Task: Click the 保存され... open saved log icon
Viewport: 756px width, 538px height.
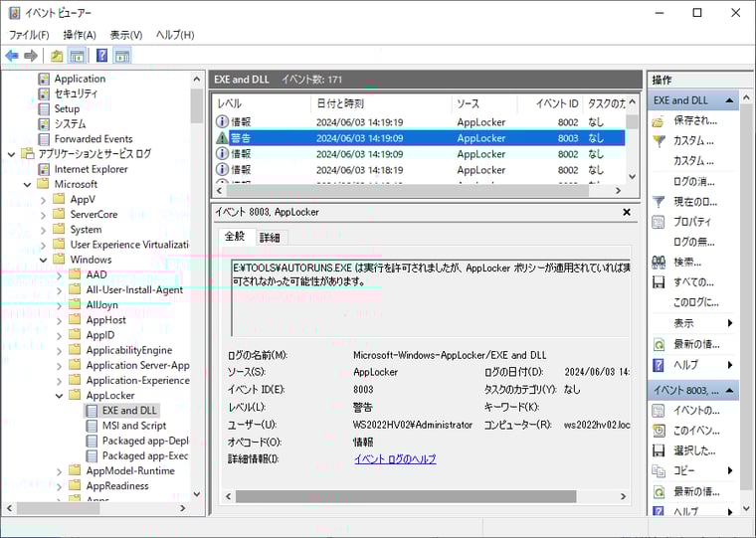Action: pyautogui.click(x=659, y=121)
